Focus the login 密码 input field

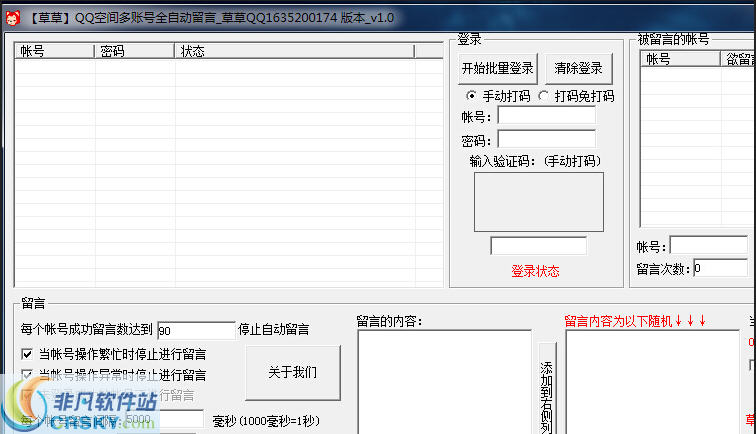point(546,139)
